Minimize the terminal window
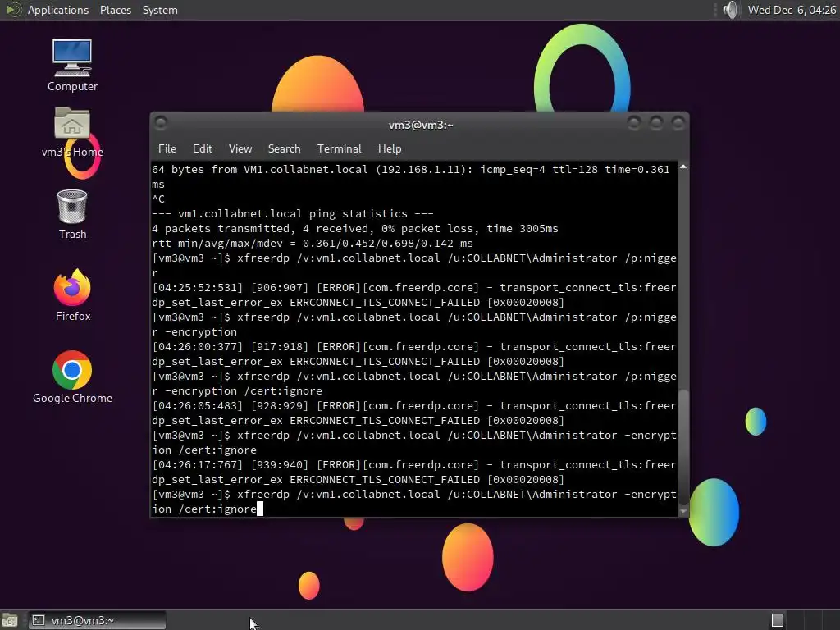The height and width of the screenshot is (630, 840). [634, 123]
